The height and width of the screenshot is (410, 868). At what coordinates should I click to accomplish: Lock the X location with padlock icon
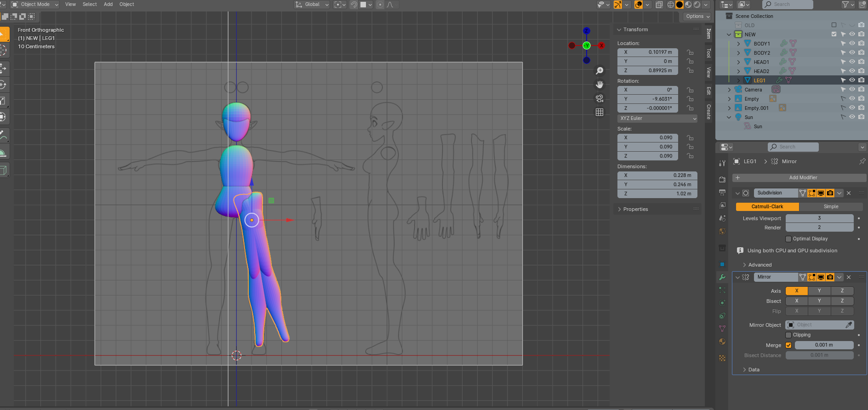(x=690, y=52)
